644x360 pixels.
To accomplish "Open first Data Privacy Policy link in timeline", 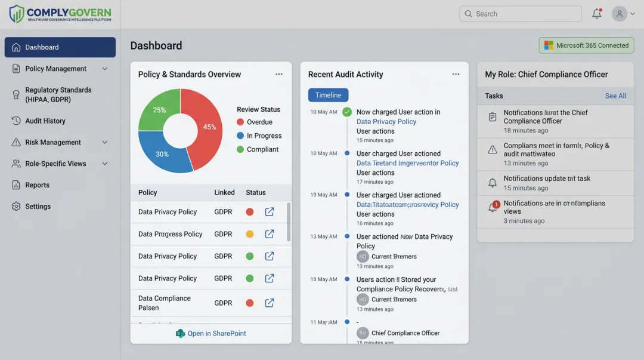I will (x=386, y=121).
